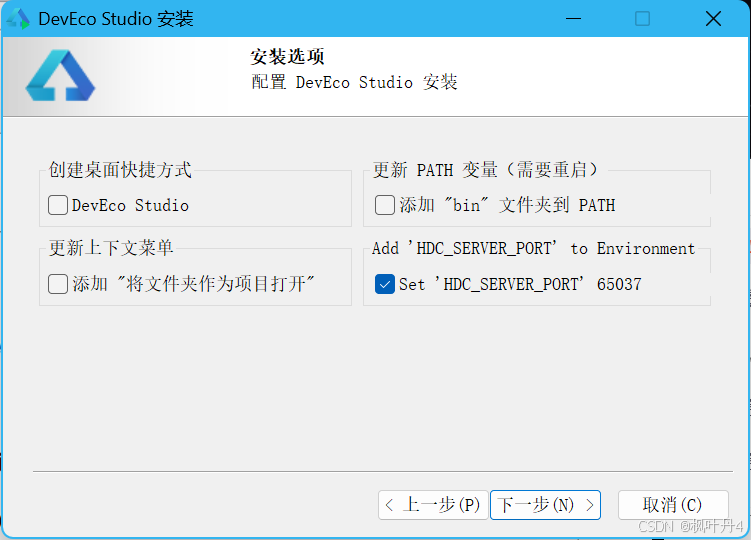
Task: Uncheck Set 'HDC_SERVER_PORT' 65037 checkbox
Action: tap(385, 284)
